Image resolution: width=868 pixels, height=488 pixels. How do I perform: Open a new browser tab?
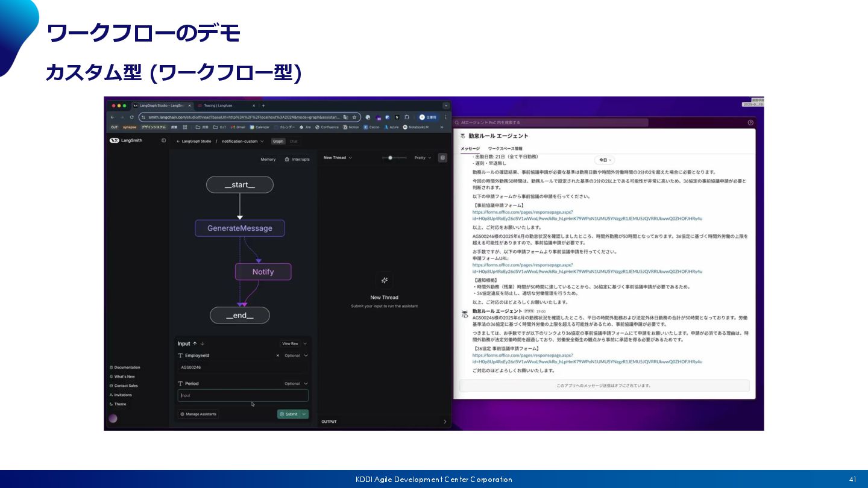tap(263, 105)
